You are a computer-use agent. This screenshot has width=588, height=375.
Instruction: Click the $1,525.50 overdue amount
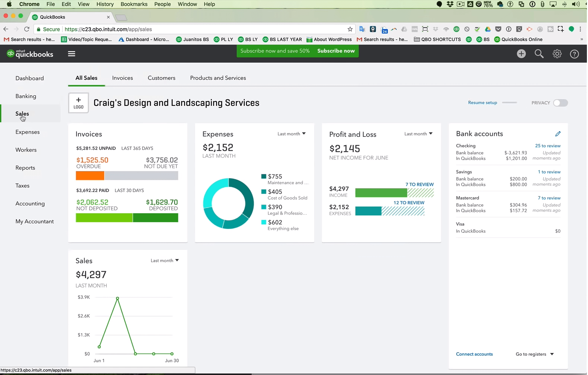pos(92,160)
